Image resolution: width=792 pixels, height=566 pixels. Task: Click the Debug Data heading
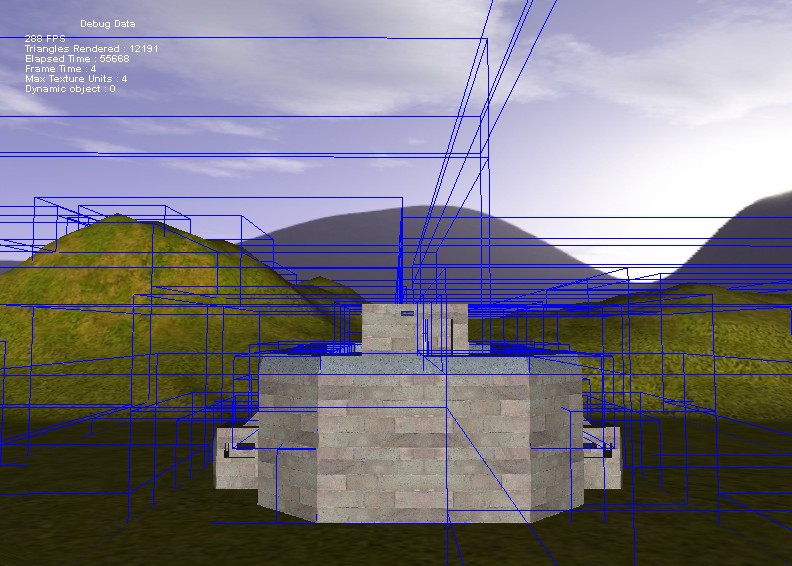107,24
